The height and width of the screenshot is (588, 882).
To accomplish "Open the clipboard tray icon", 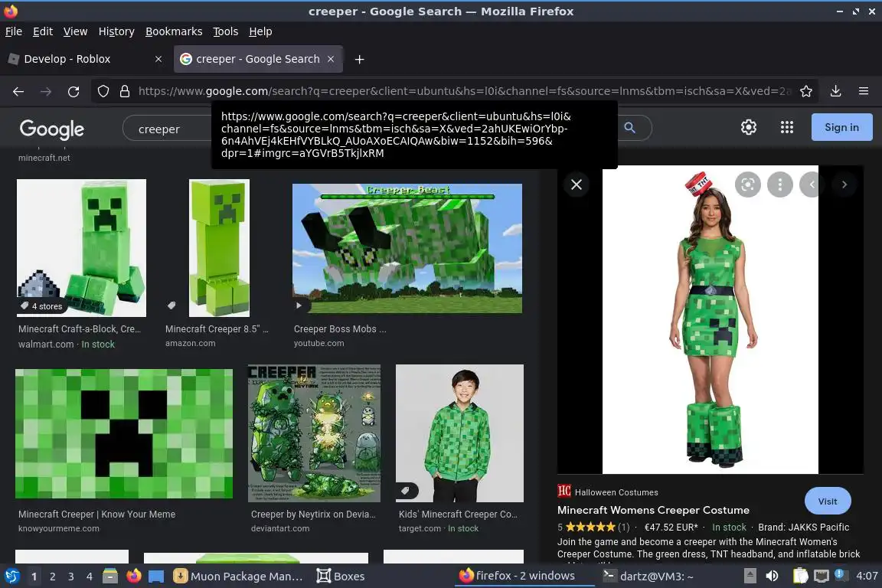I will (800, 576).
